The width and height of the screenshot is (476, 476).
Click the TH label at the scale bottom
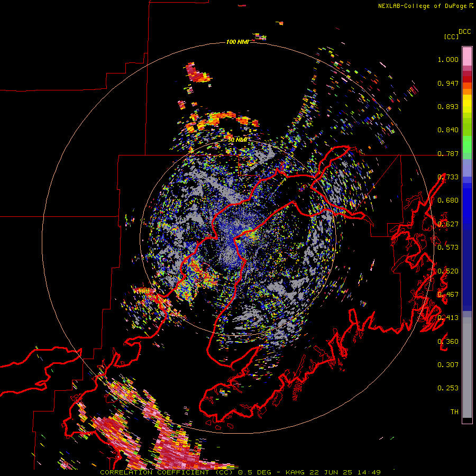pos(454,412)
